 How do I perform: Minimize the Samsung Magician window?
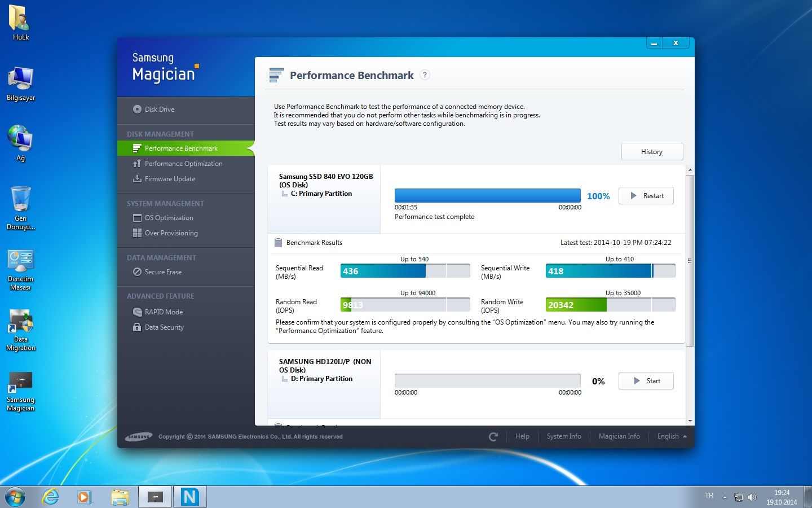click(x=654, y=43)
